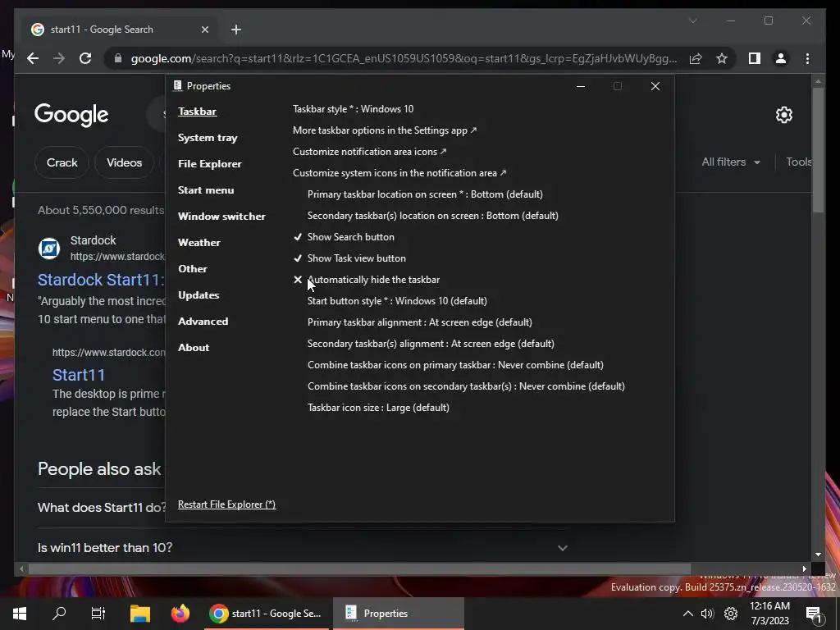
Task: Open Stardock Start11 result link
Action: pyautogui.click(x=101, y=280)
